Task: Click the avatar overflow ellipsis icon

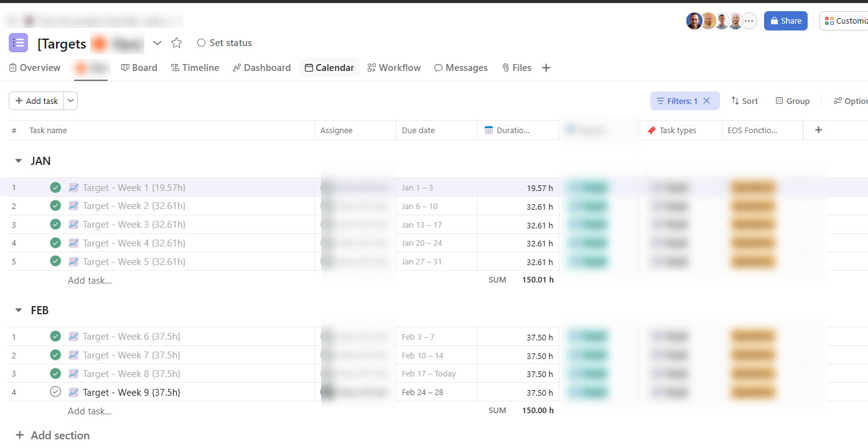Action: point(749,21)
